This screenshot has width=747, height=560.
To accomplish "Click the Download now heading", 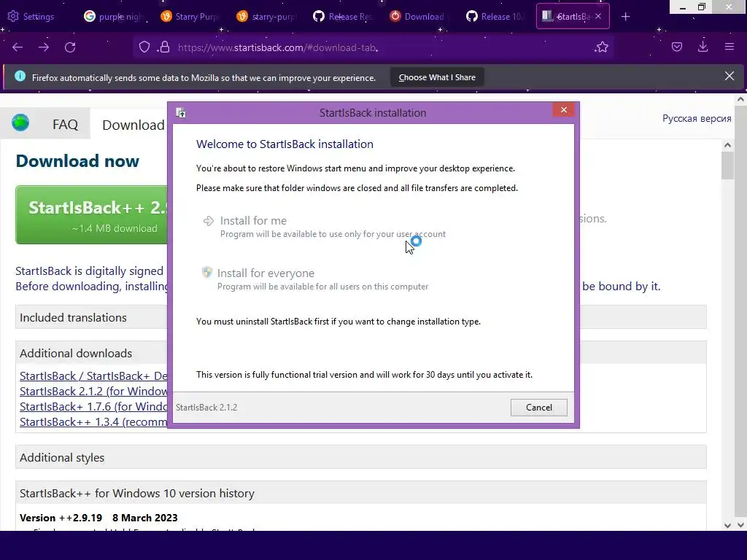I will [x=77, y=161].
